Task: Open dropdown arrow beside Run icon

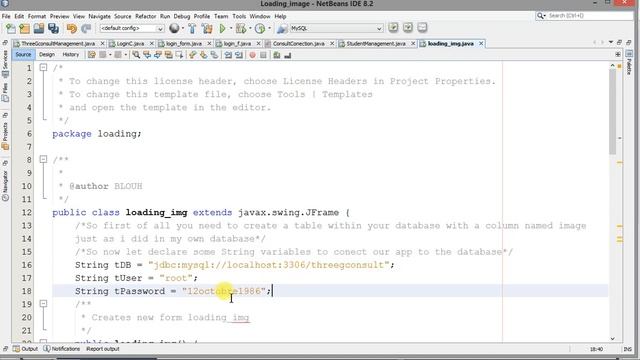Action: point(231,29)
